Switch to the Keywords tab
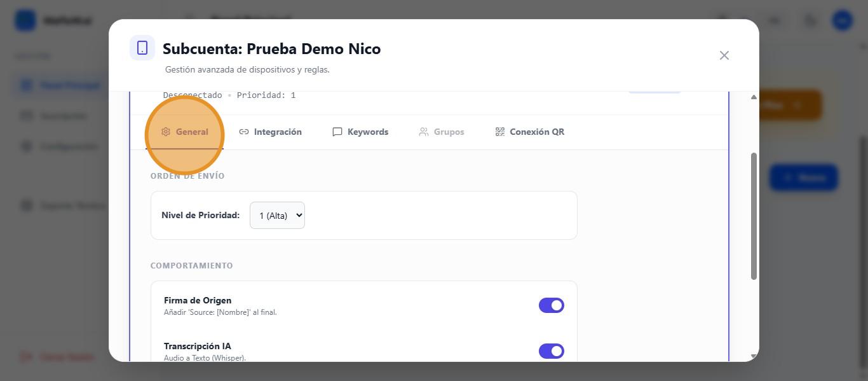 click(x=360, y=132)
